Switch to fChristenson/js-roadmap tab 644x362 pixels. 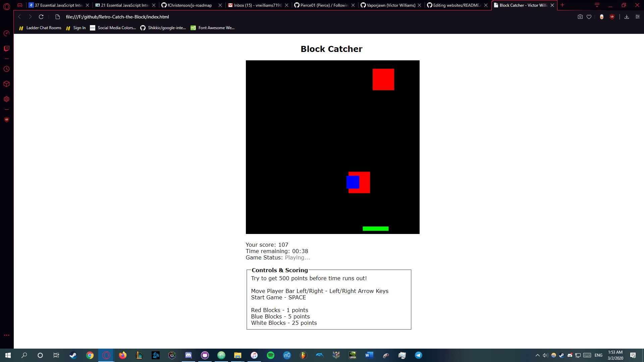[x=190, y=5]
